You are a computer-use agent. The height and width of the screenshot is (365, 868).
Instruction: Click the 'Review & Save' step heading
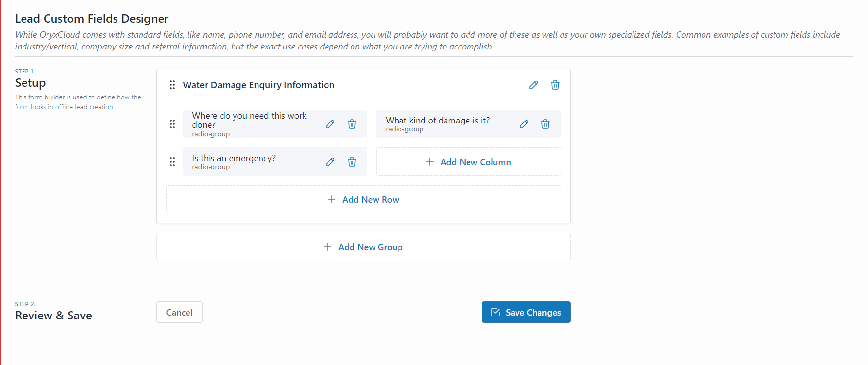click(53, 316)
